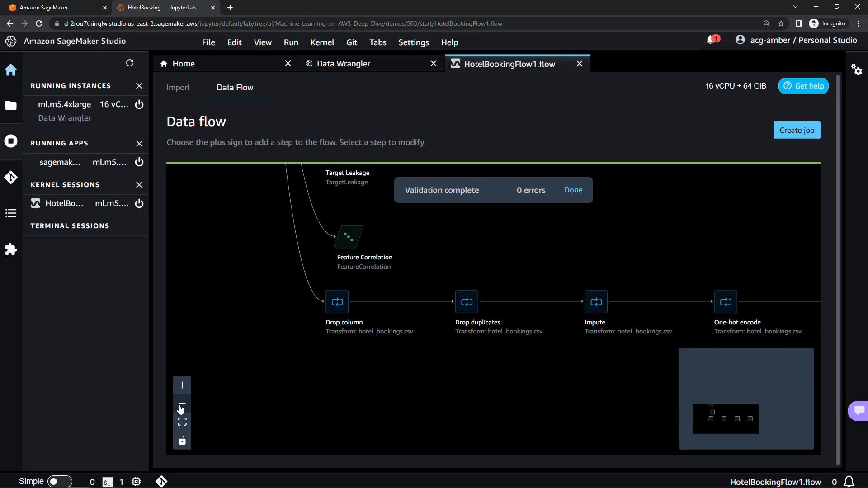Viewport: 868px width, 488px height.
Task: Open the file browser folder icon
Action: click(11, 106)
